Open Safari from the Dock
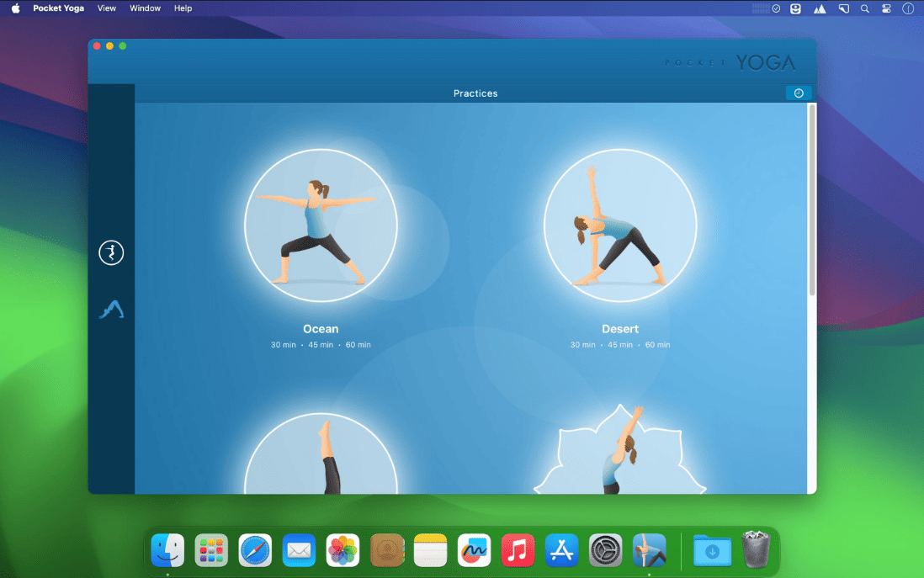The width and height of the screenshot is (924, 578). pyautogui.click(x=255, y=550)
